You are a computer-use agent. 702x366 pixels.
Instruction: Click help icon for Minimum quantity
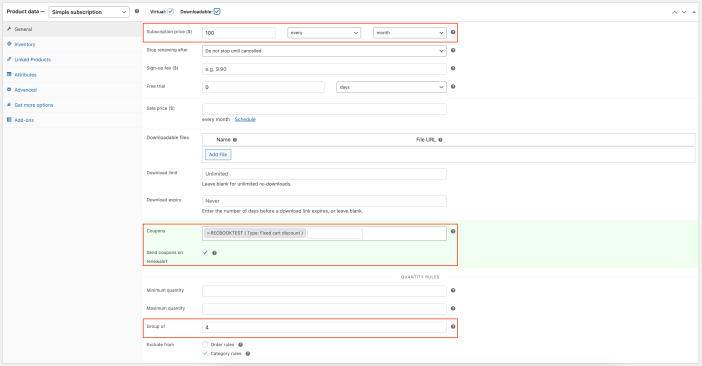[x=453, y=290]
